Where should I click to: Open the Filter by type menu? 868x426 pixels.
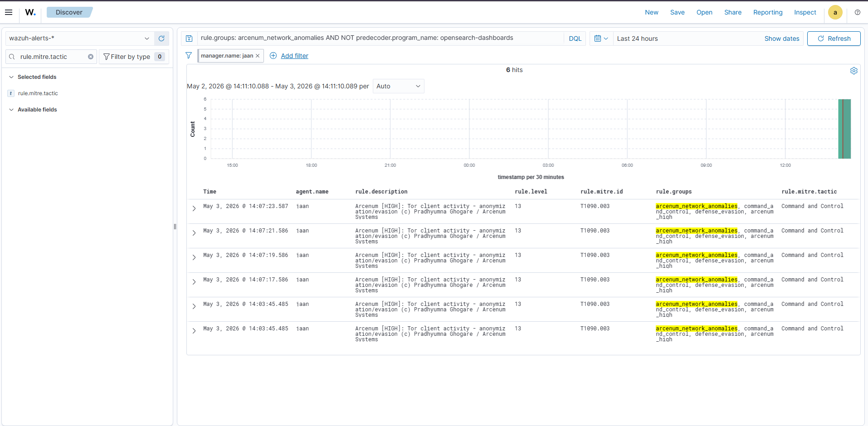point(134,57)
